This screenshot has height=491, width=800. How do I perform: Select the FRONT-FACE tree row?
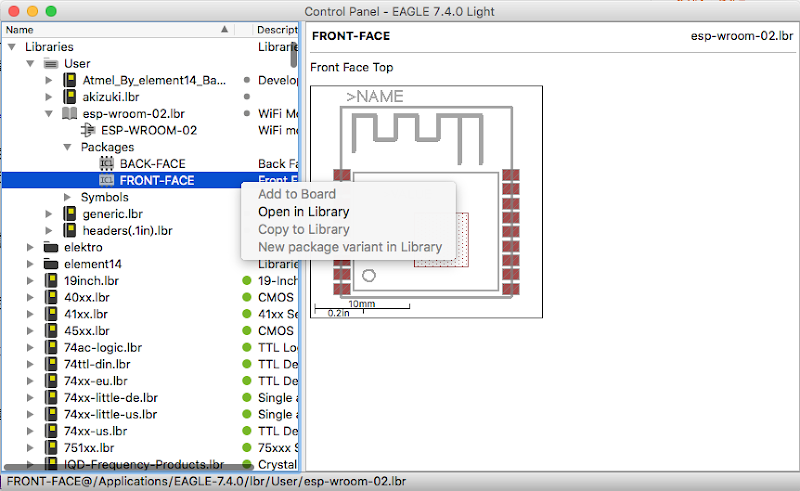pyautogui.click(x=150, y=180)
